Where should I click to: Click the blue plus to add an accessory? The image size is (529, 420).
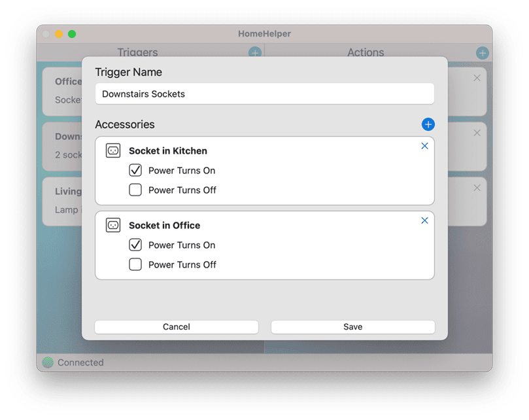click(428, 124)
